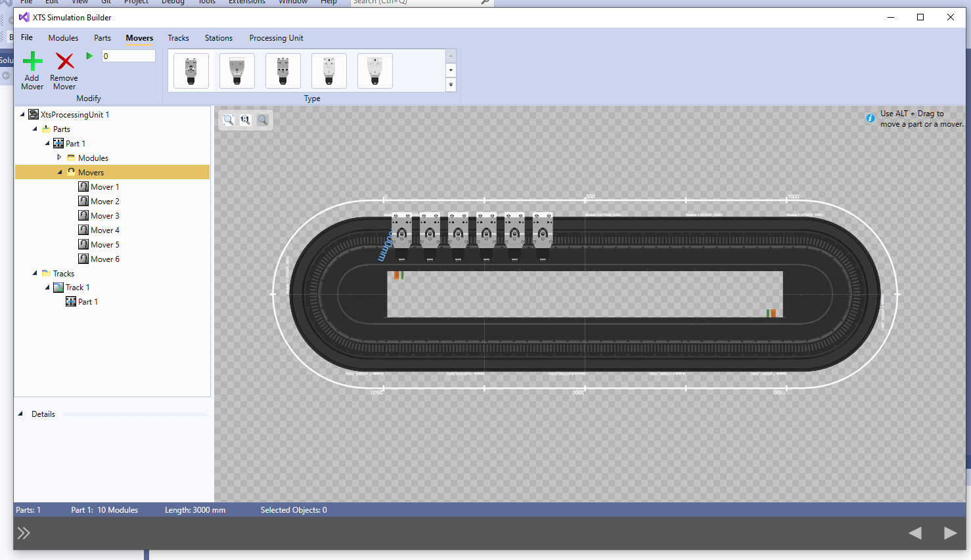
Task: Select Mover 3 in the tree
Action: coord(105,216)
